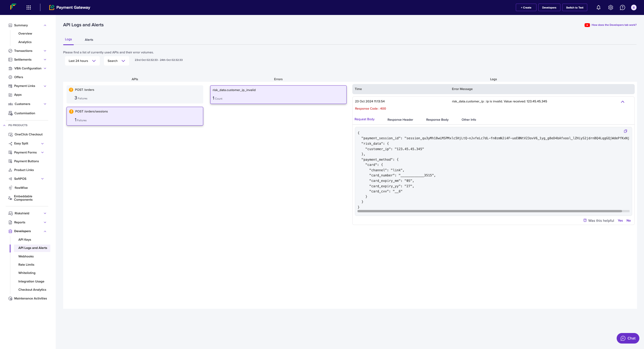This screenshot has width=644, height=349.
Task: Copy request body with the copy icon
Action: tap(625, 131)
